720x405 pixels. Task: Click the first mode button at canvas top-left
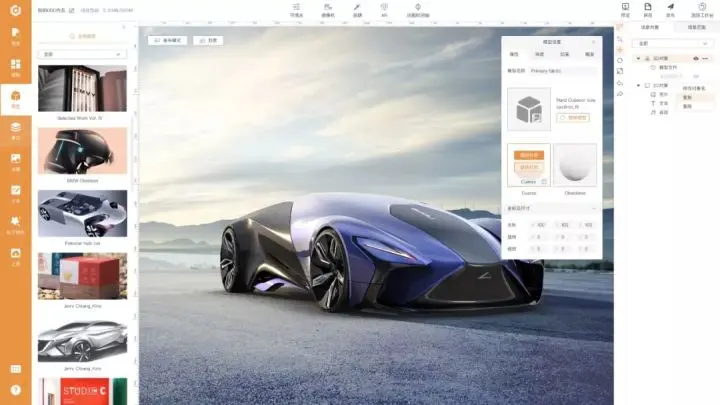[167, 40]
